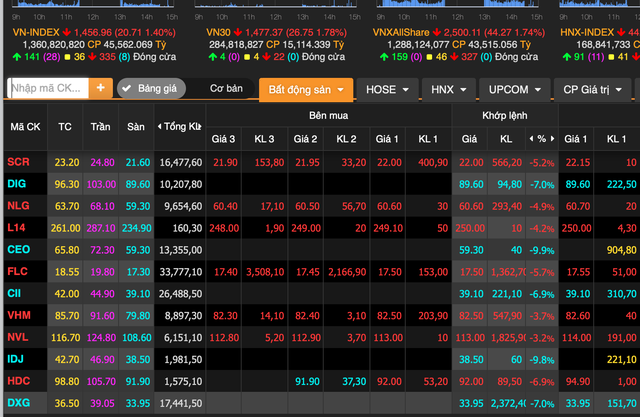Click the KL 2 buy-side column header
This screenshot has height=417, width=640.
coord(346,139)
